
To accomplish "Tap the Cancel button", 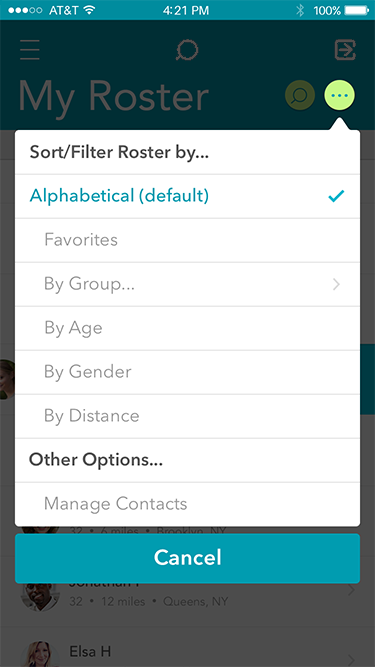I will click(x=188, y=558).
